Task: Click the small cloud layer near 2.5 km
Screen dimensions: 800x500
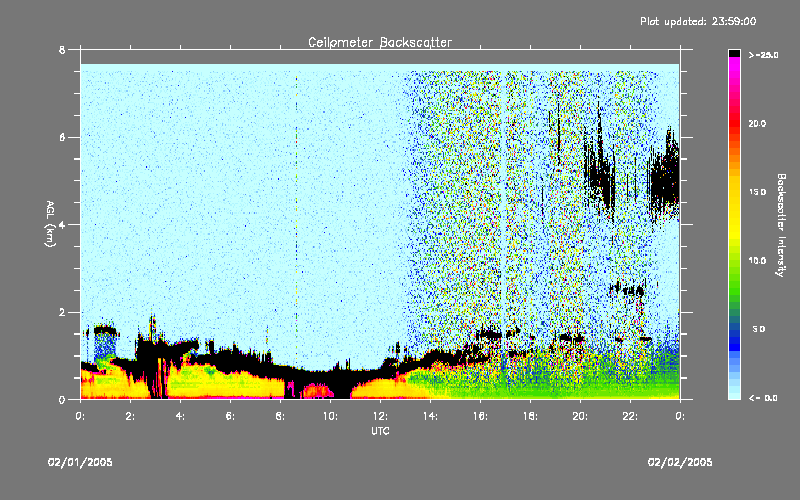Action: pyautogui.click(x=627, y=290)
